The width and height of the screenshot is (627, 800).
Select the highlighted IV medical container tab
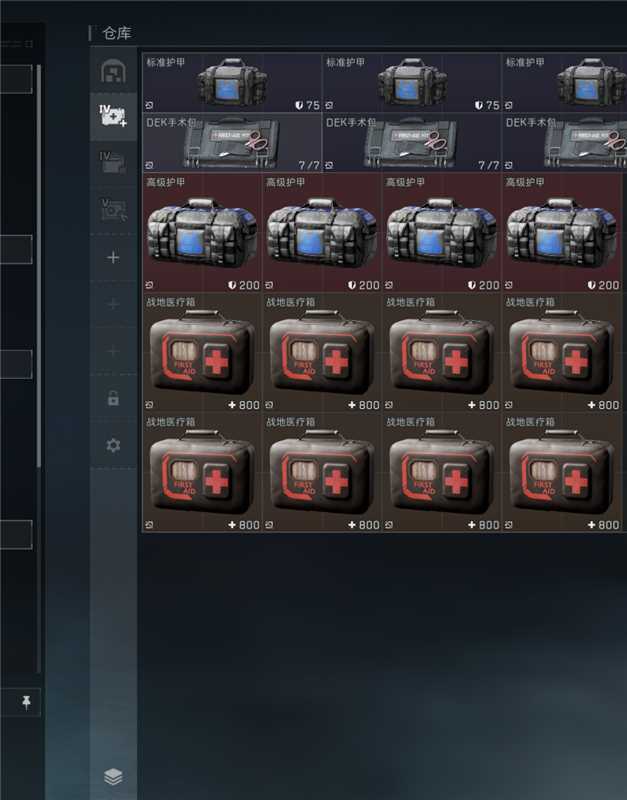[x=113, y=116]
